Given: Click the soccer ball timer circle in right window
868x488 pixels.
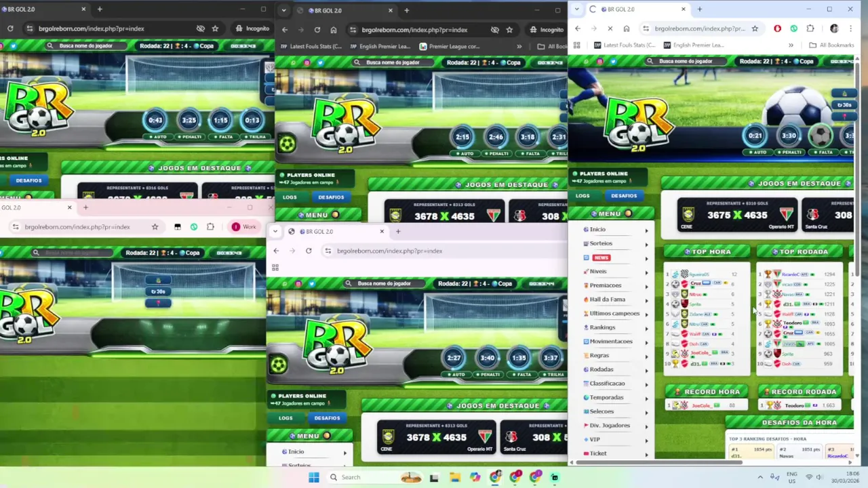Looking at the screenshot, I should tap(821, 136).
